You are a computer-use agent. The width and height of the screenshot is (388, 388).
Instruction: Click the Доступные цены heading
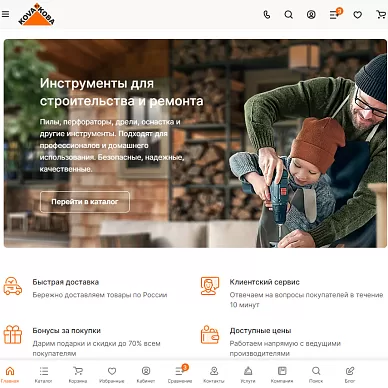point(260,331)
